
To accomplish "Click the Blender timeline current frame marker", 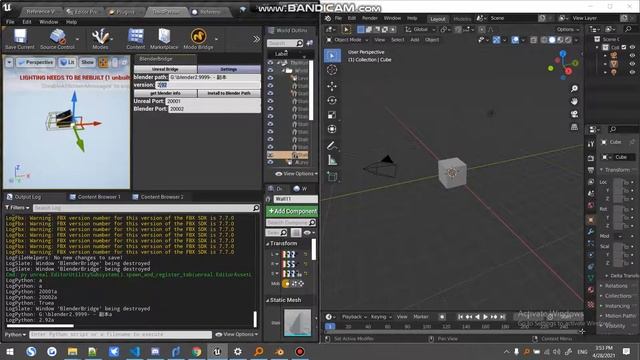I will 330,326.
